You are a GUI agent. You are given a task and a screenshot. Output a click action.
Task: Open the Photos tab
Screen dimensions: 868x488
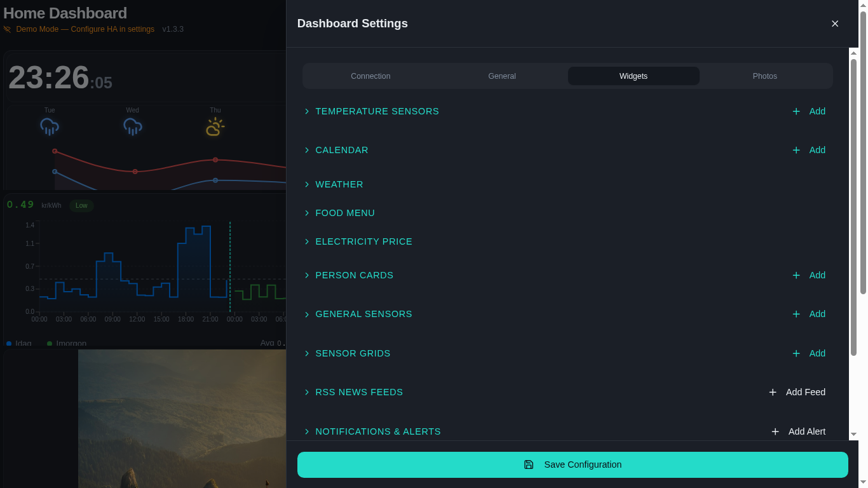(x=765, y=76)
